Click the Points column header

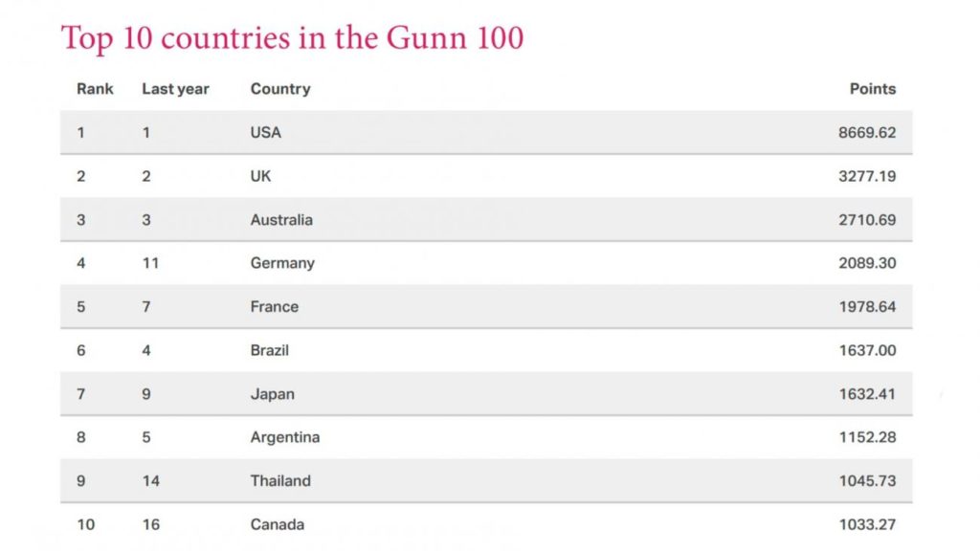tap(873, 89)
